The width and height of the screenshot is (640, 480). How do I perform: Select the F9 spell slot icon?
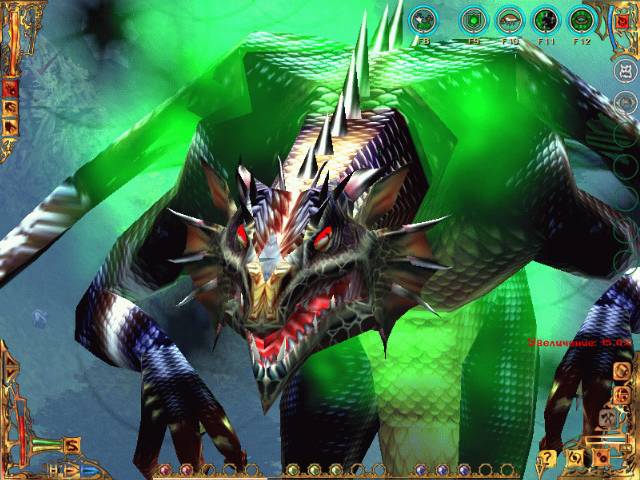(x=473, y=19)
